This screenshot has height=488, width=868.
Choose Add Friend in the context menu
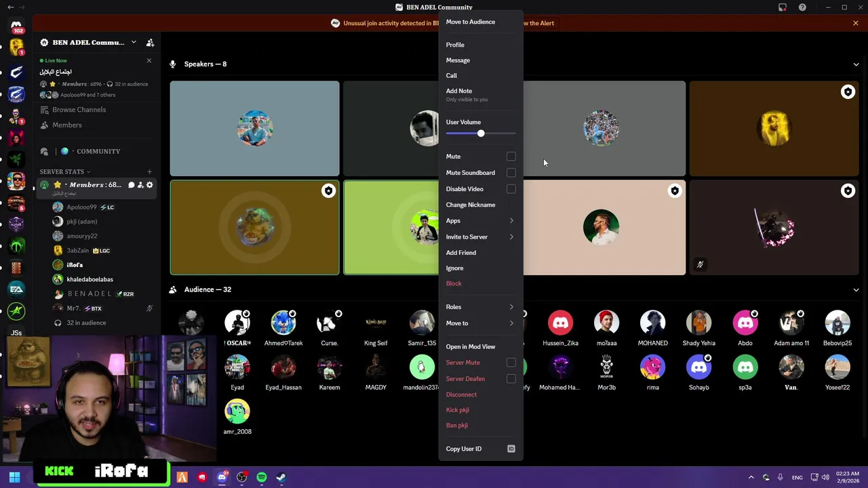481,253
